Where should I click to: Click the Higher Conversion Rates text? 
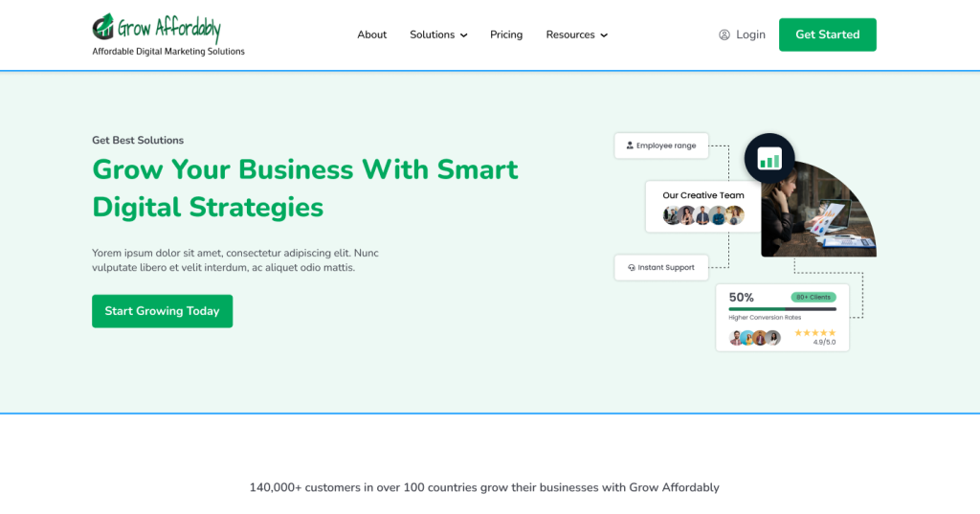point(765,318)
